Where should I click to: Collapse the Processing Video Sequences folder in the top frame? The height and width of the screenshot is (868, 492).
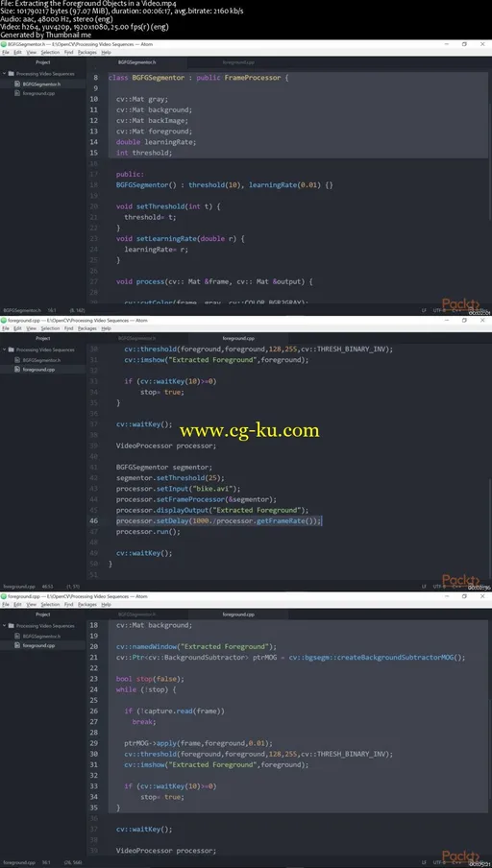coord(5,74)
